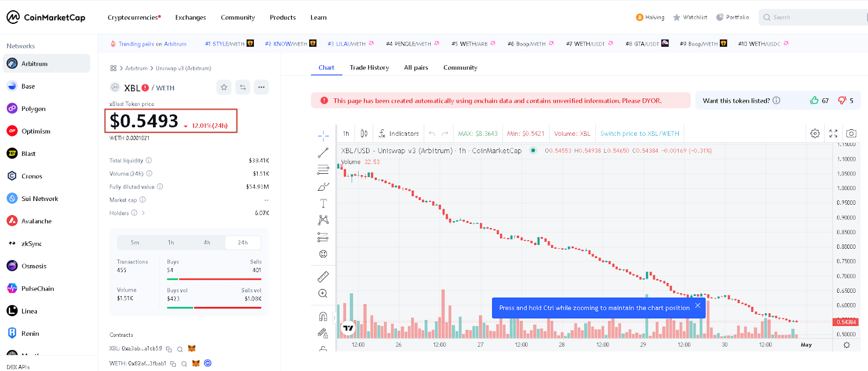Toggle magnet mode on the chart

pos(323,316)
